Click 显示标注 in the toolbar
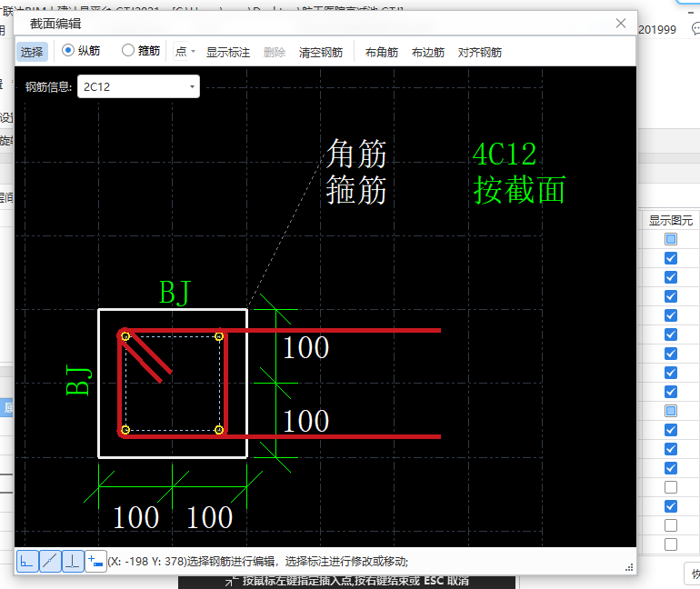Screen dimensions: 700x589 click(227, 52)
